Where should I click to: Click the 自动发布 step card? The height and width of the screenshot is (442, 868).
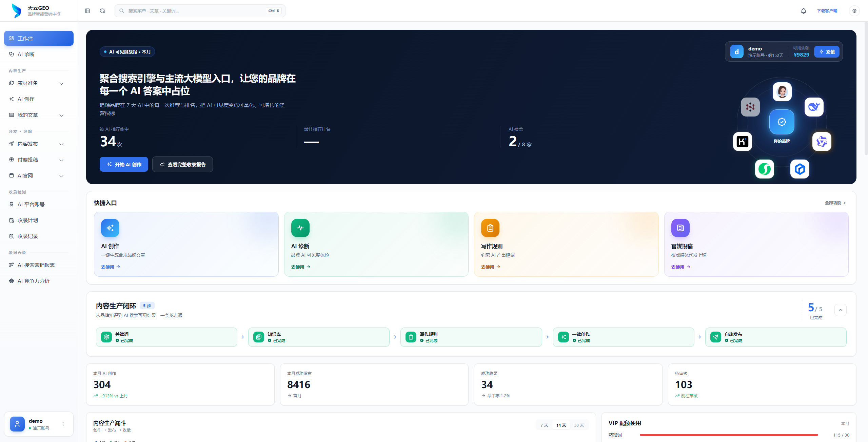click(776, 337)
